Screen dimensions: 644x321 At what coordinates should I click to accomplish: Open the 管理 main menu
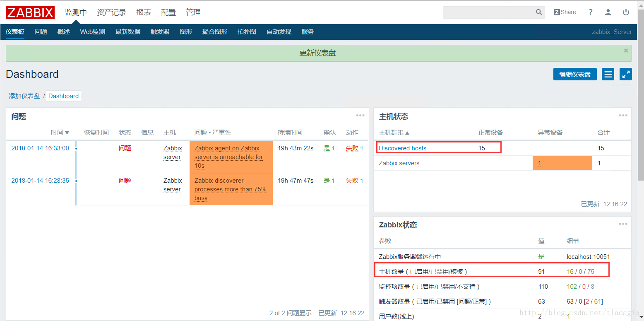[193, 12]
